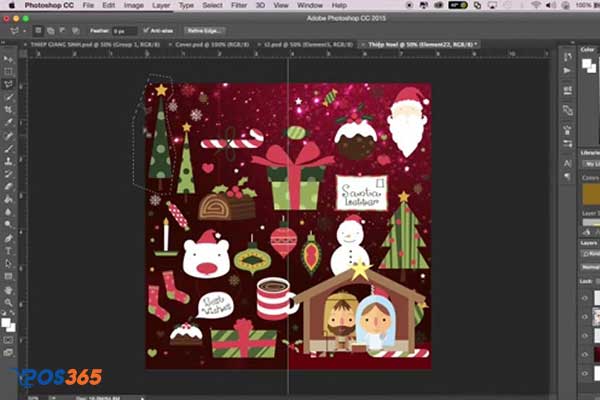Toggle visibility of the bottom visible layer
Screen dimensions: 600x400
585,373
